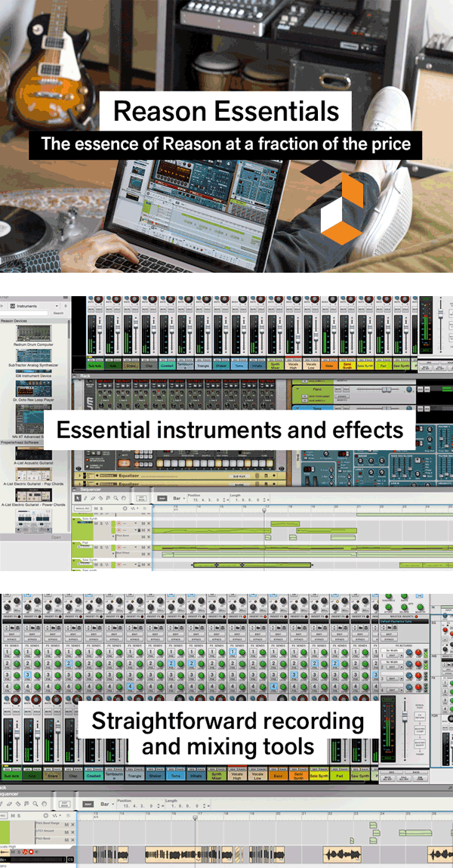Image resolution: width=453 pixels, height=868 pixels.
Task: Click Edit Mode button in lower sequencer
Action: (x=64, y=804)
